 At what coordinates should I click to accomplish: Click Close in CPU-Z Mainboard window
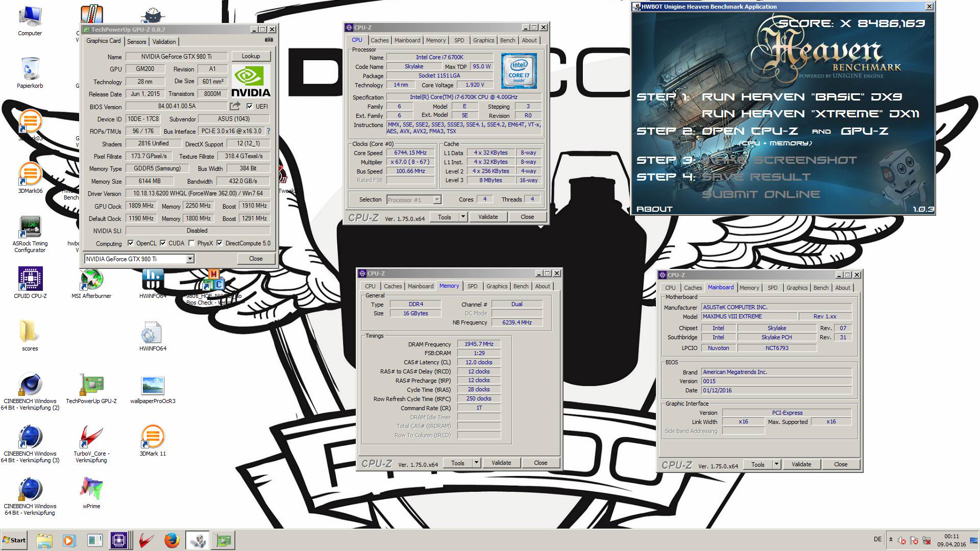coord(841,464)
